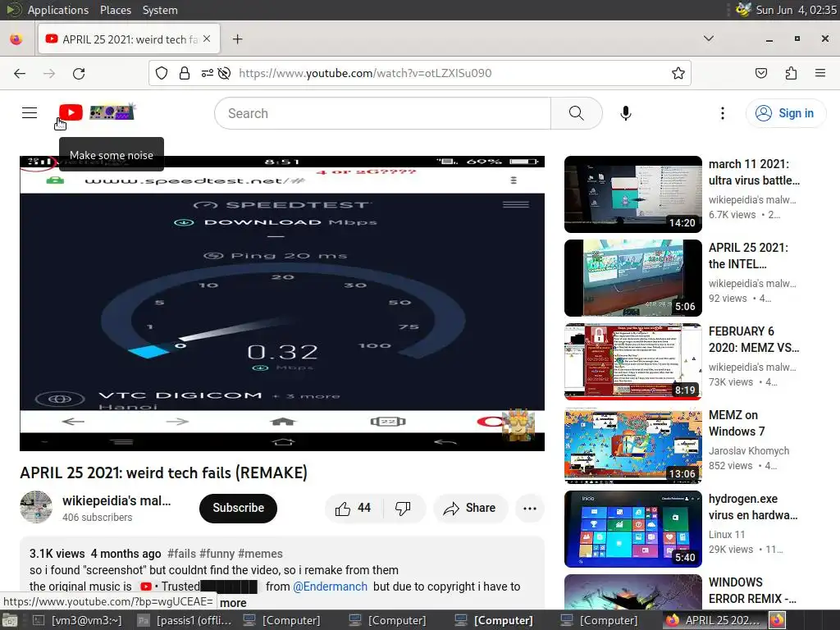Focus the YouTube search field
This screenshot has height=630, width=840.
coord(382,113)
